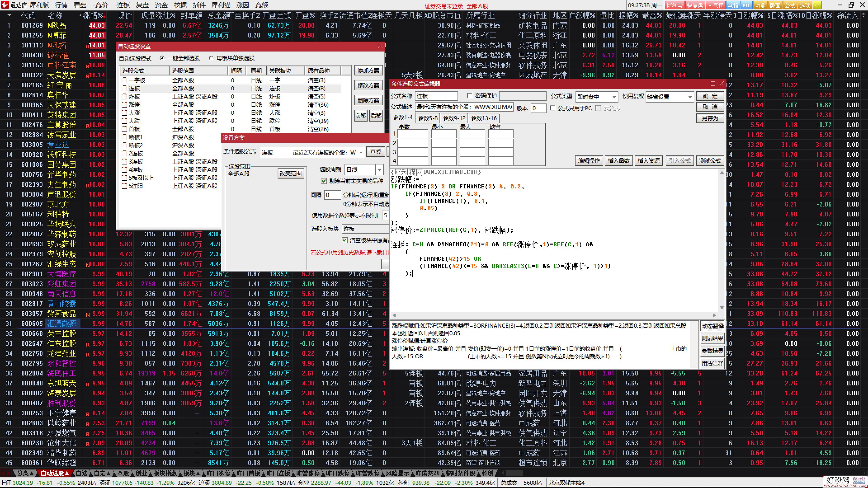Switch to 参数5-8 tab
868x488 pixels.
coord(428,118)
